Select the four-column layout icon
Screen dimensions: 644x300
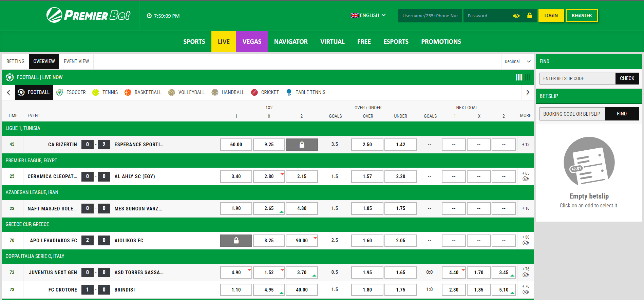(519, 77)
